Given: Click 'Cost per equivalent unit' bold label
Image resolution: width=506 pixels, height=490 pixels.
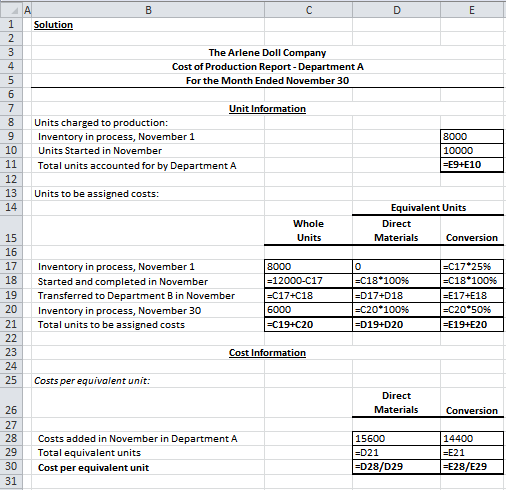Looking at the screenshot, I should point(93,468).
